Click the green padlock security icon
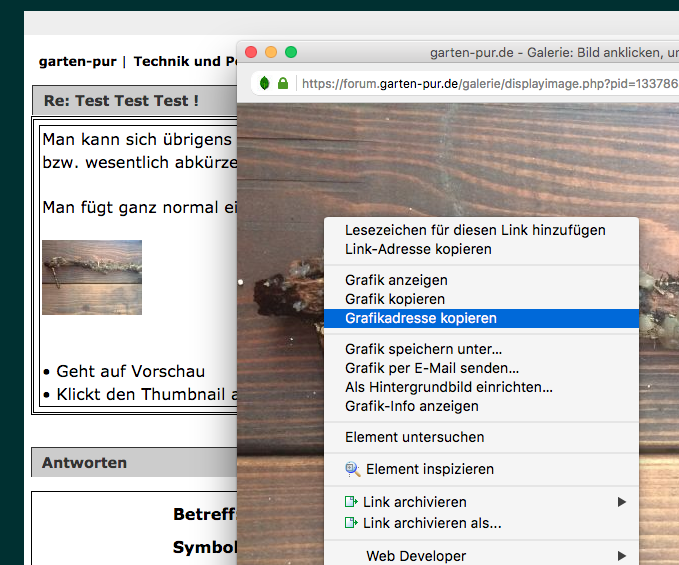Image resolution: width=679 pixels, height=565 pixels. click(283, 83)
